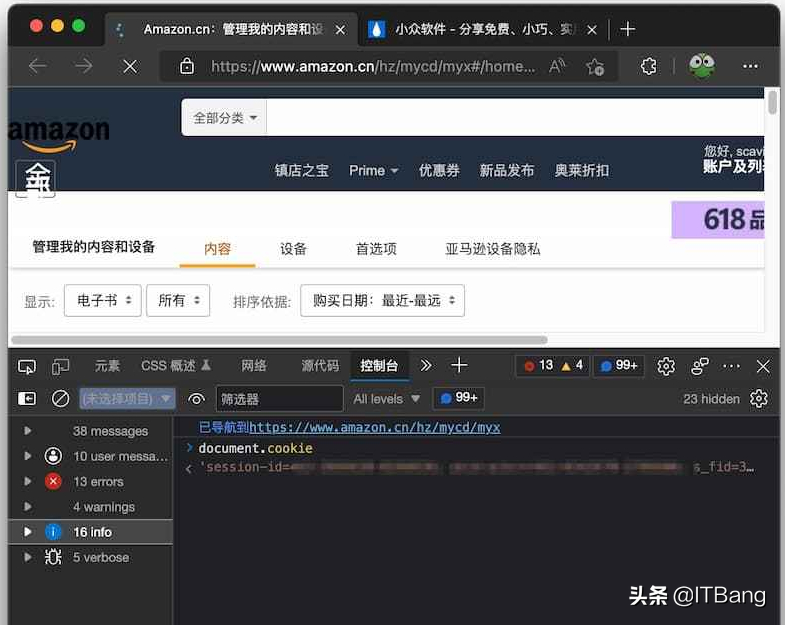The width and height of the screenshot is (785, 625).
Task: Close the DevTools panel
Action: click(763, 366)
